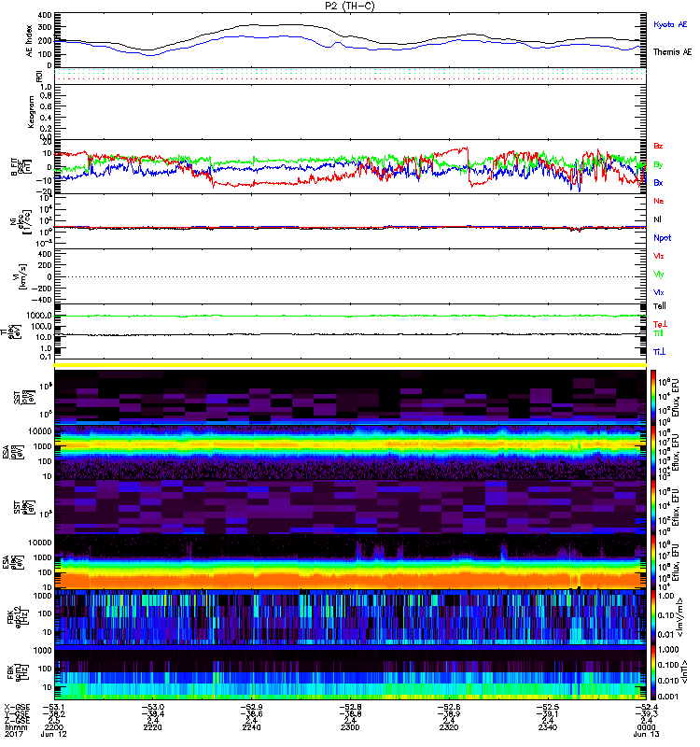
Task: Click the Jun 12 date label
Action: pos(53,734)
